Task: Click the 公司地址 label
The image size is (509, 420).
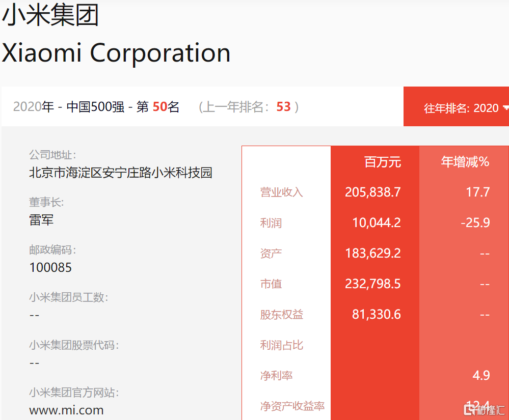Action: coord(52,155)
